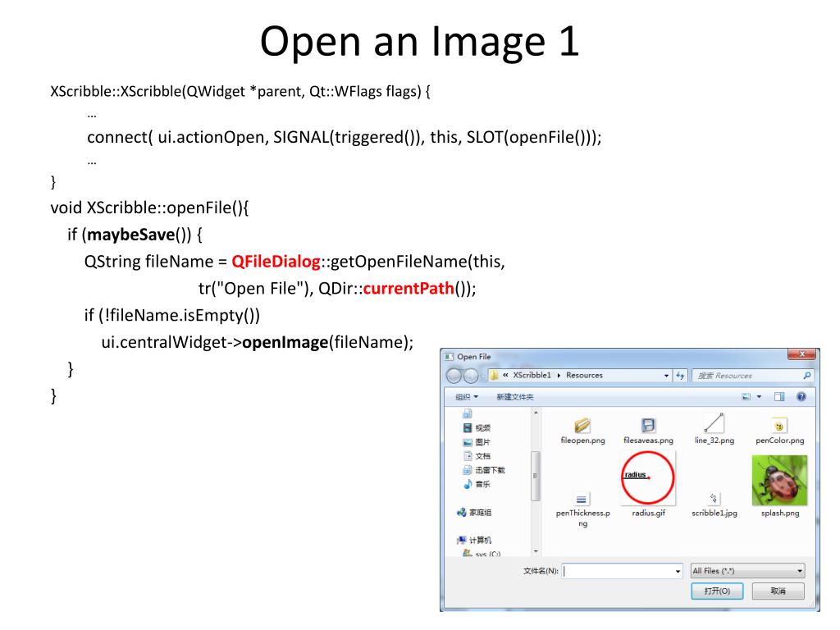Open the All Files (*.*) filter dropdown
The height and width of the screenshot is (630, 840).
[747, 571]
